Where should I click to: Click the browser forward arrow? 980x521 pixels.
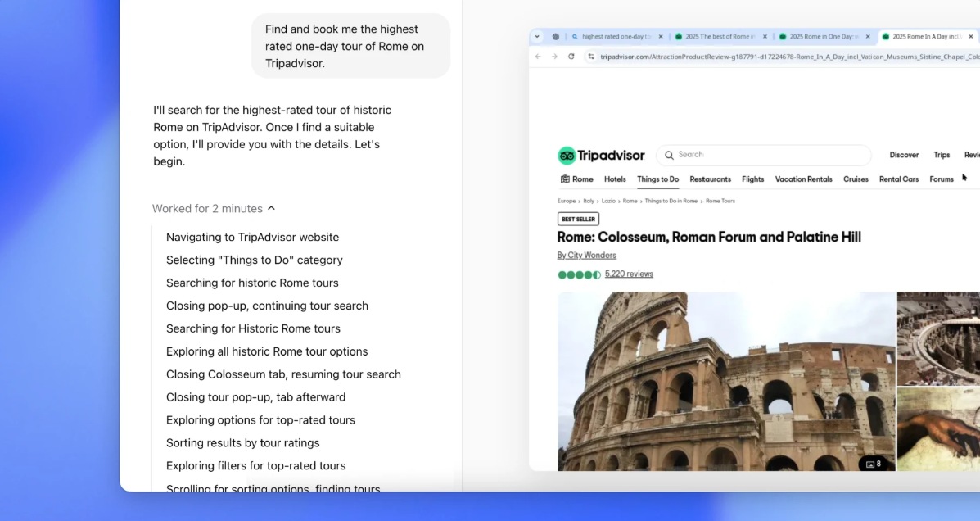pyautogui.click(x=554, y=57)
